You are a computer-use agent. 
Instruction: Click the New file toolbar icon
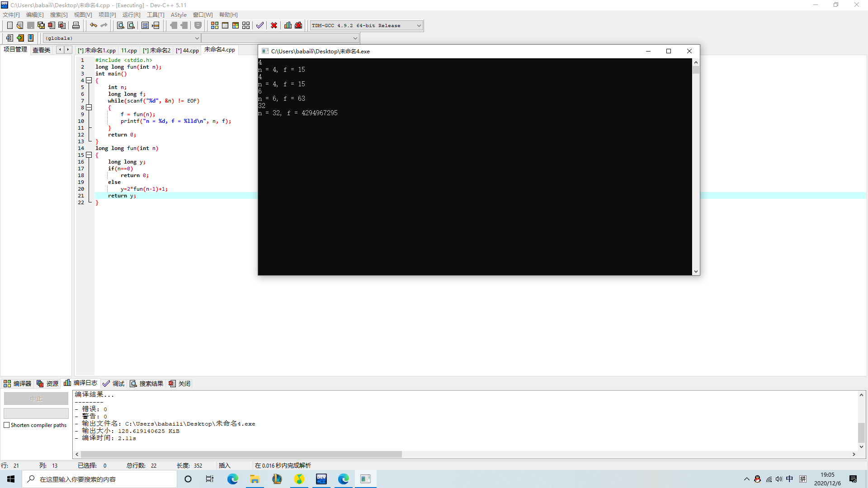[x=9, y=25]
